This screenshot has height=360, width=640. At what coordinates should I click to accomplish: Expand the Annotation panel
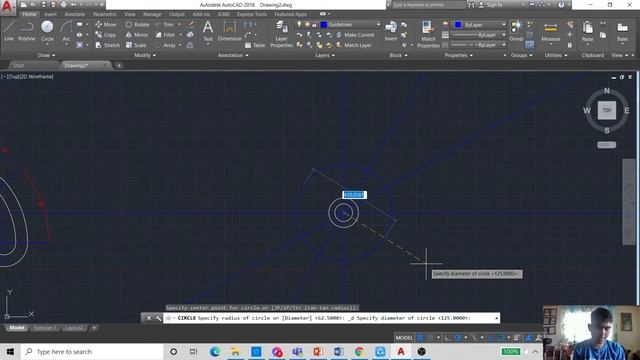pyautogui.click(x=233, y=55)
